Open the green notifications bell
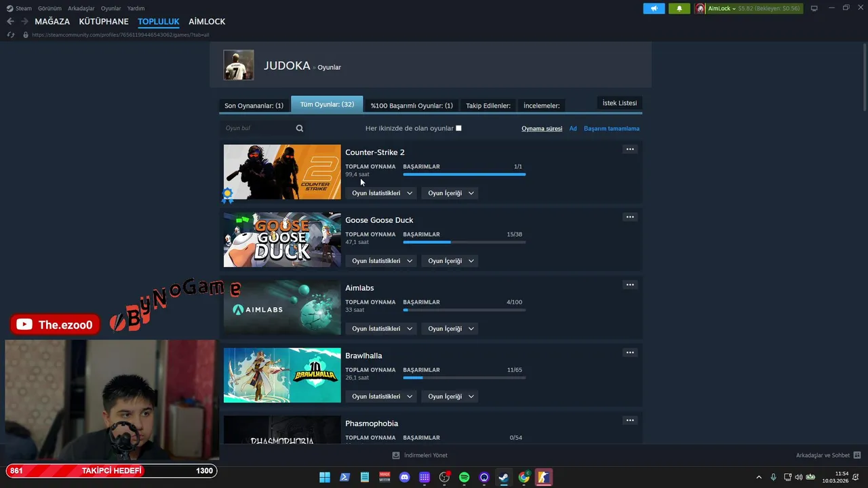Screen dimensions: 868x488 point(679,8)
